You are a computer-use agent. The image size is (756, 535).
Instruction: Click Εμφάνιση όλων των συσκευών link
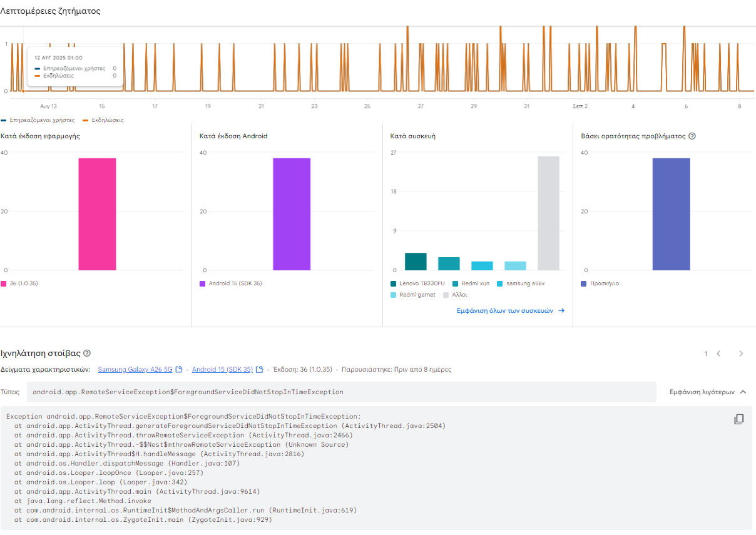pos(505,310)
